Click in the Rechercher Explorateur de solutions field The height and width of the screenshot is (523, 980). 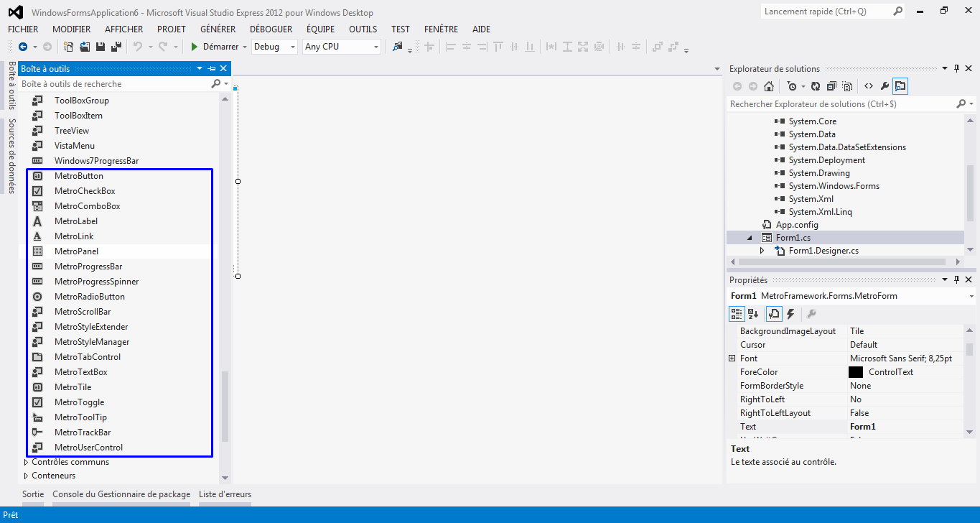841,104
